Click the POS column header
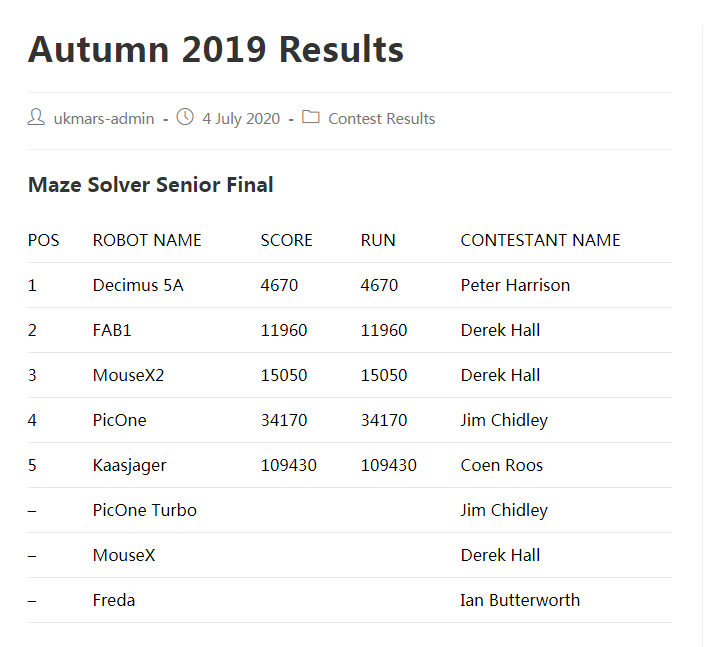This screenshot has width=706, height=647. (44, 240)
